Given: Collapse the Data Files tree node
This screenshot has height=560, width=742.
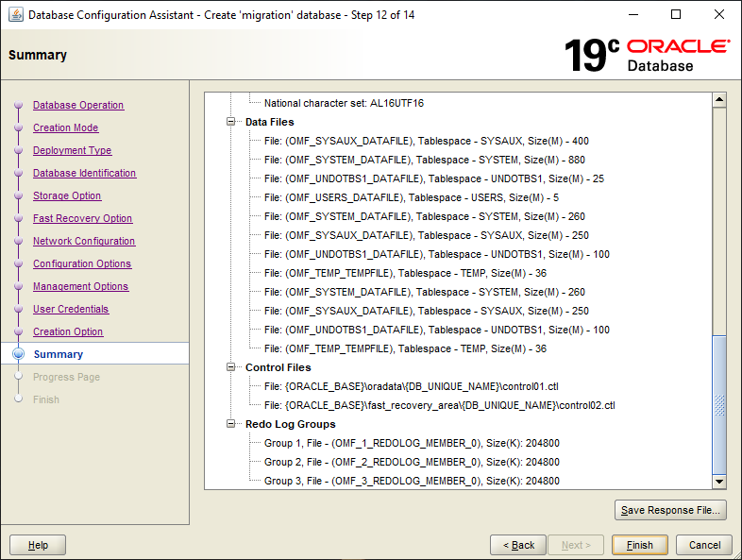Looking at the screenshot, I should [232, 122].
